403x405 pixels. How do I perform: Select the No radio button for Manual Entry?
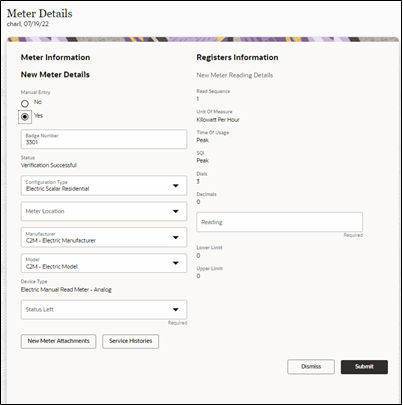click(25, 103)
